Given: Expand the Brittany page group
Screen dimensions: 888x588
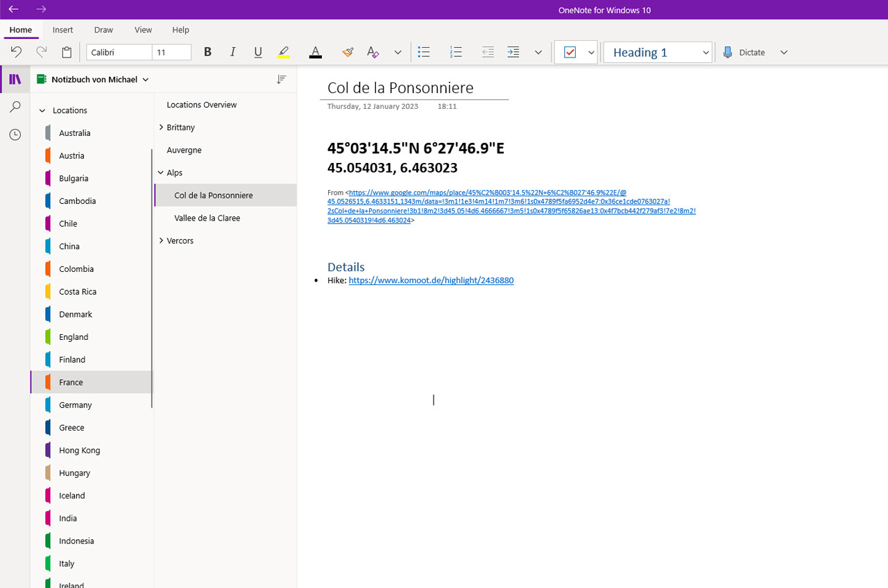Looking at the screenshot, I should (x=161, y=127).
